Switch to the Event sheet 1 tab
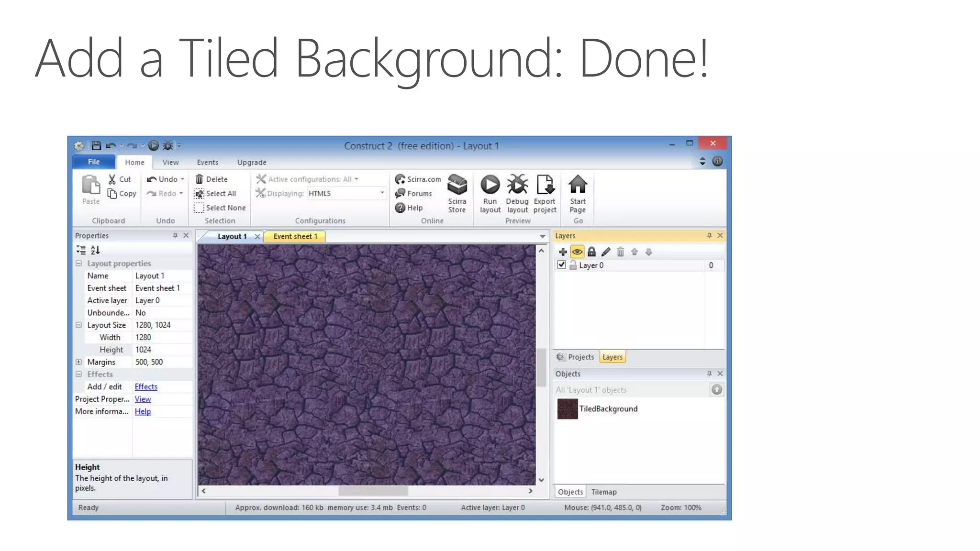Viewport: 980px width, 551px height. click(295, 236)
